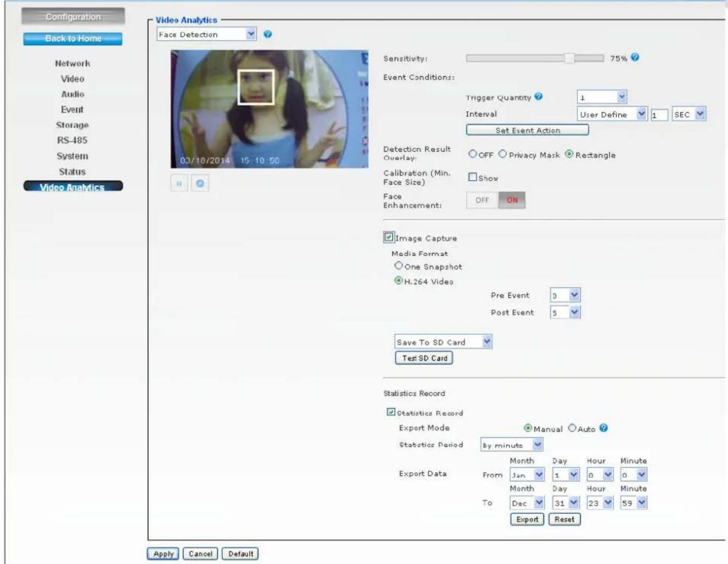Open the From Hour dropdown

[x=600, y=475]
